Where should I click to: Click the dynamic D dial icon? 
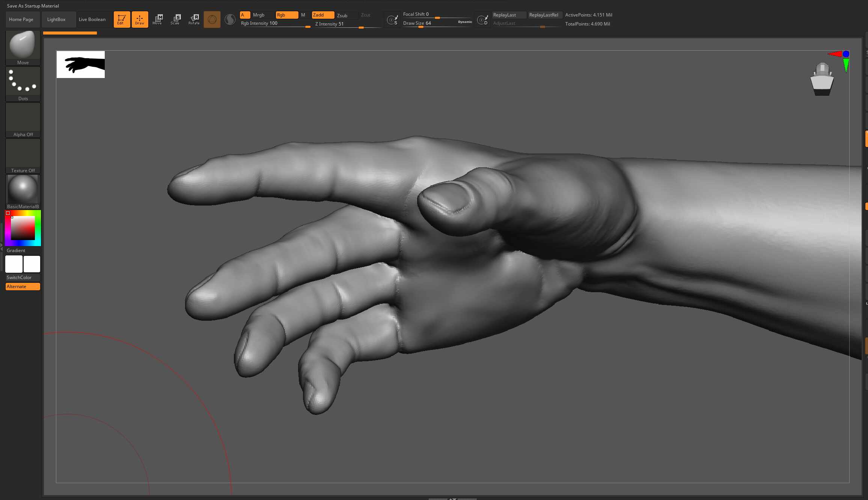(482, 20)
